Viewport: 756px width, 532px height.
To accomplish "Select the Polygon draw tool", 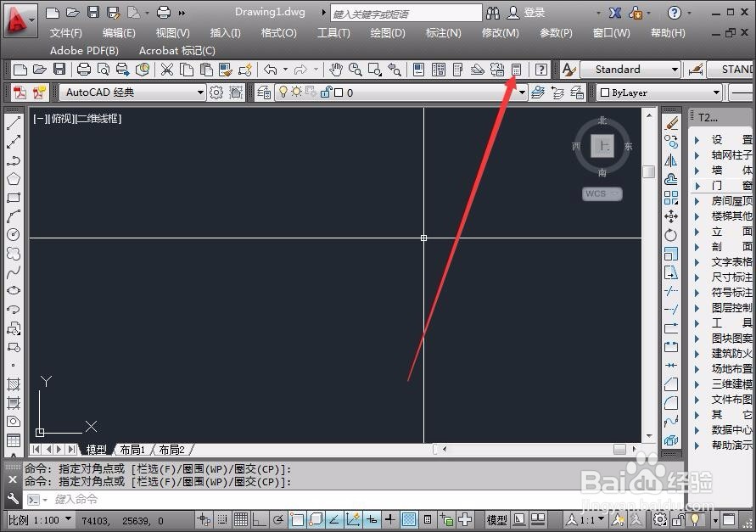I will click(x=14, y=179).
